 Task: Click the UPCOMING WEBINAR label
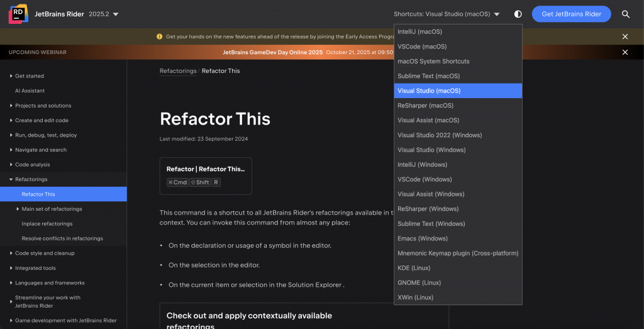pyautogui.click(x=37, y=52)
